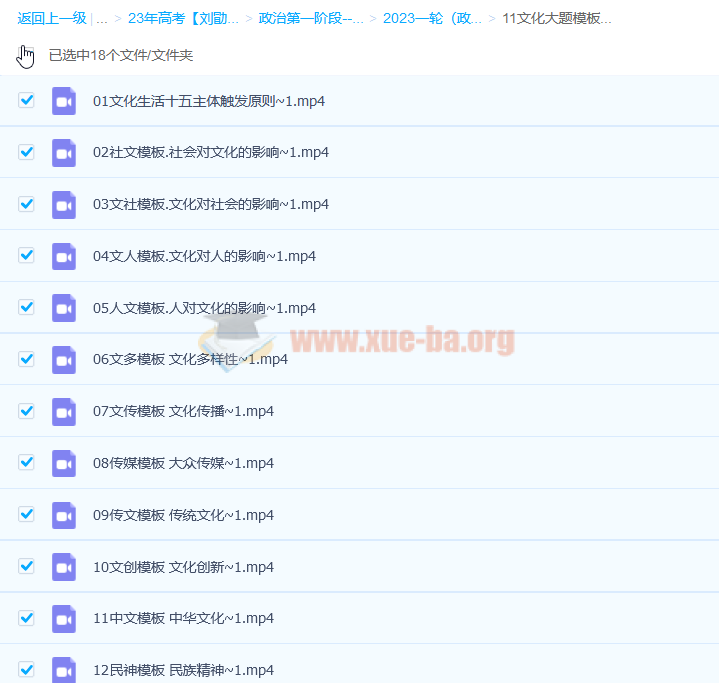The image size is (719, 683).
Task: Deselect the 06文多模板 文化多样性 checkbox
Action: click(x=27, y=359)
